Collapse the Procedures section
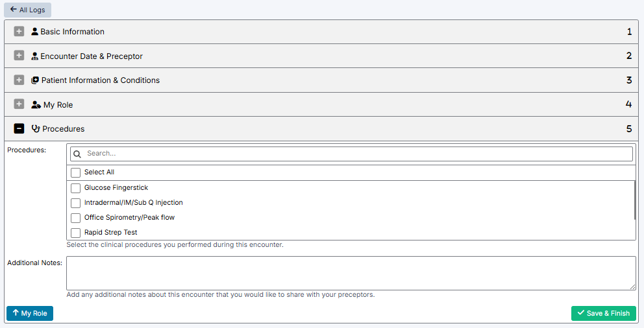644x328 pixels. click(x=19, y=129)
